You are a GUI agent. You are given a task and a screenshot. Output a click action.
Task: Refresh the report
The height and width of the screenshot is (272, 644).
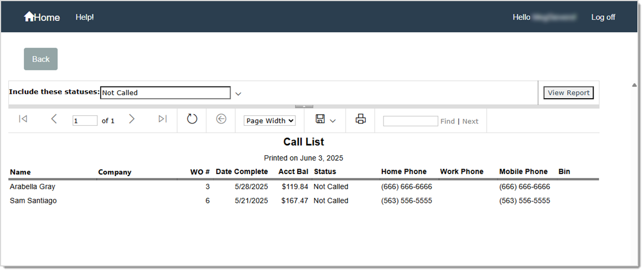click(192, 119)
